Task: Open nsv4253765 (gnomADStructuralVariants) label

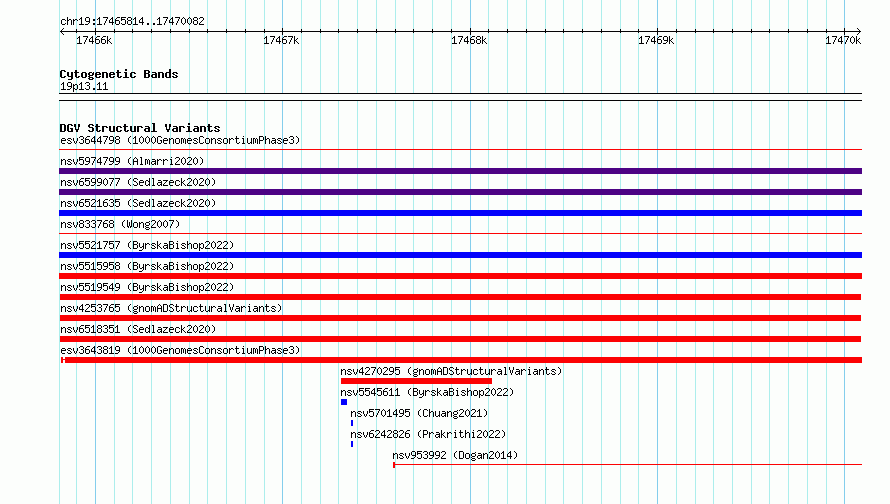Action: [171, 308]
